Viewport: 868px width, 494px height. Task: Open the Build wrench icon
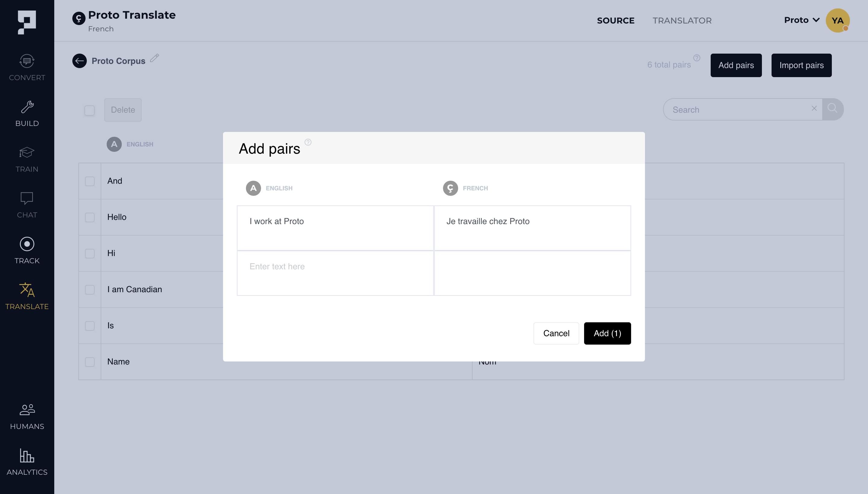[27, 107]
